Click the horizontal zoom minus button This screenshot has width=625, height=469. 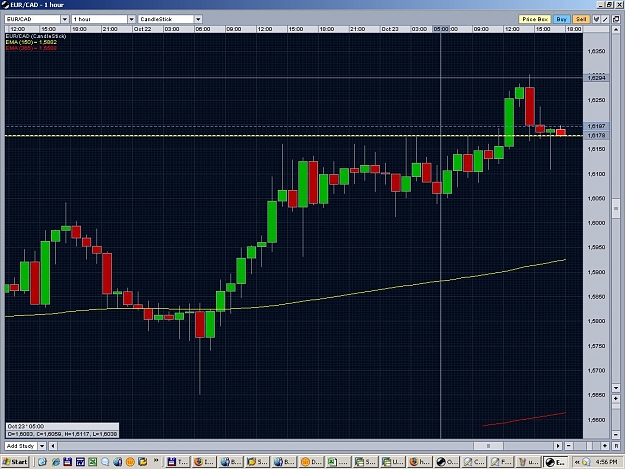point(569,446)
